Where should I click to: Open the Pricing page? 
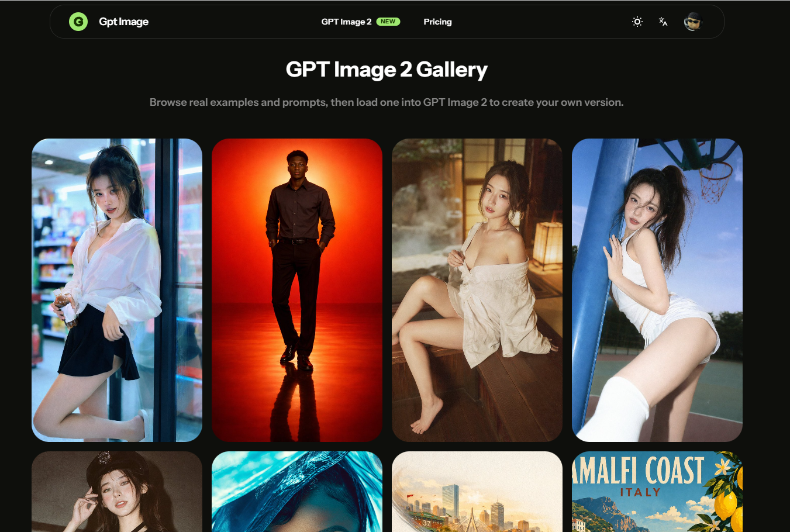tap(437, 22)
